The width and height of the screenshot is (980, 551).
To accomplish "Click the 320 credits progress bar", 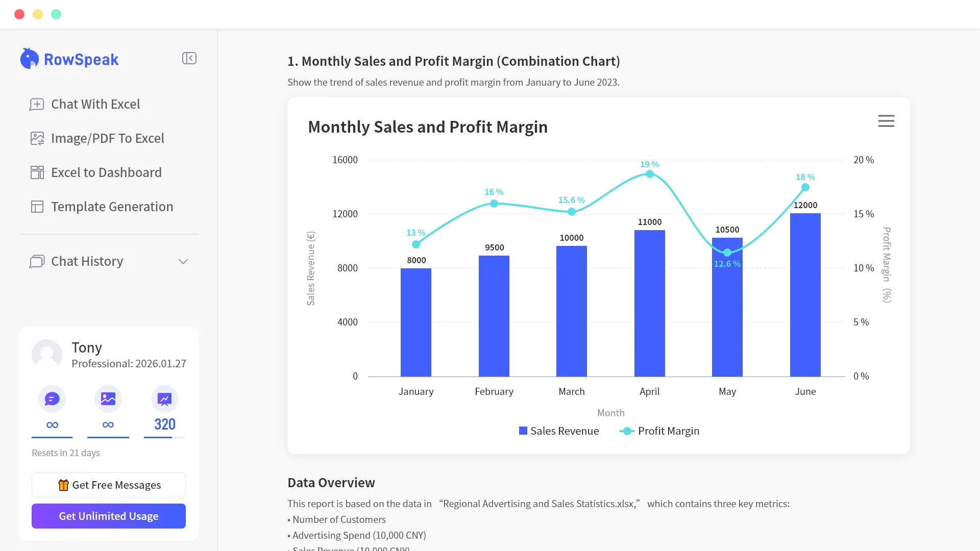I will pos(164,437).
